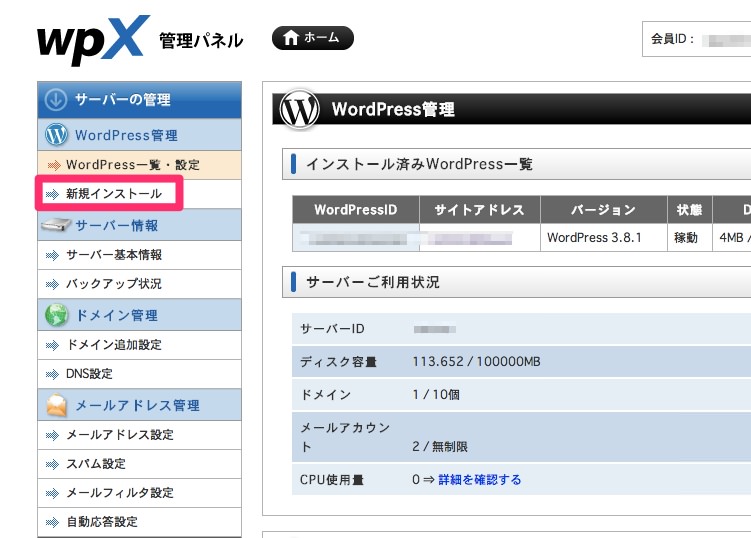751x538 pixels.
Task: Open 詳細を確認する CPU usage link
Action: pos(479,480)
